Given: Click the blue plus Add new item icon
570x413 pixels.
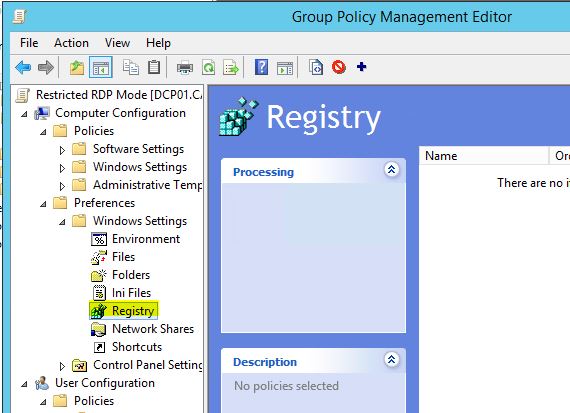Looking at the screenshot, I should 361,67.
